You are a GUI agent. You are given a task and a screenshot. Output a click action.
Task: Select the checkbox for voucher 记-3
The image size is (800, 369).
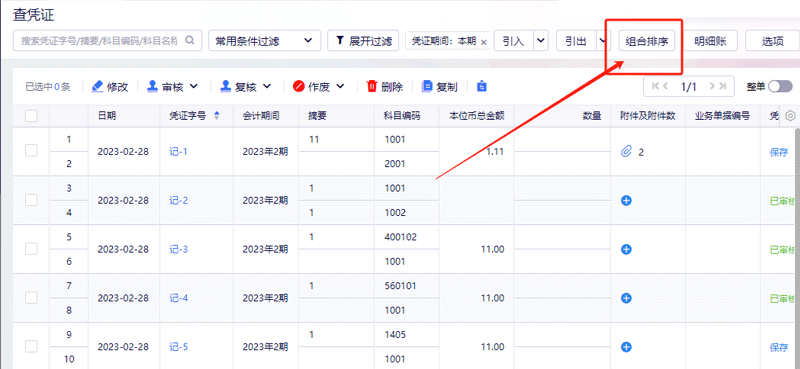[x=31, y=249]
